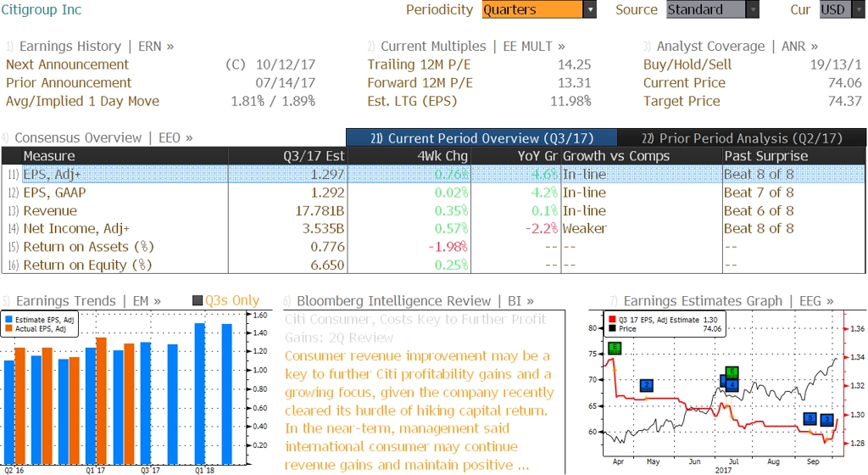Click Next Announcement date 10/12/17
The width and height of the screenshot is (868, 475).
point(286,64)
